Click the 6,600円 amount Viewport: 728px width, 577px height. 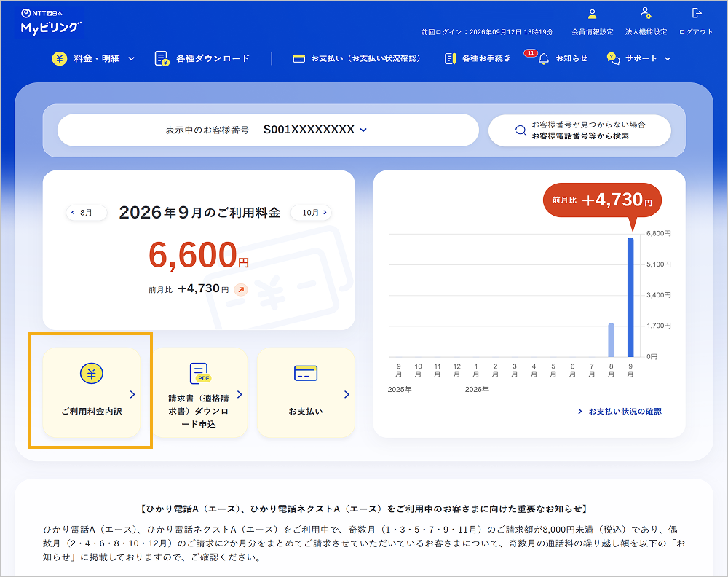click(199, 255)
